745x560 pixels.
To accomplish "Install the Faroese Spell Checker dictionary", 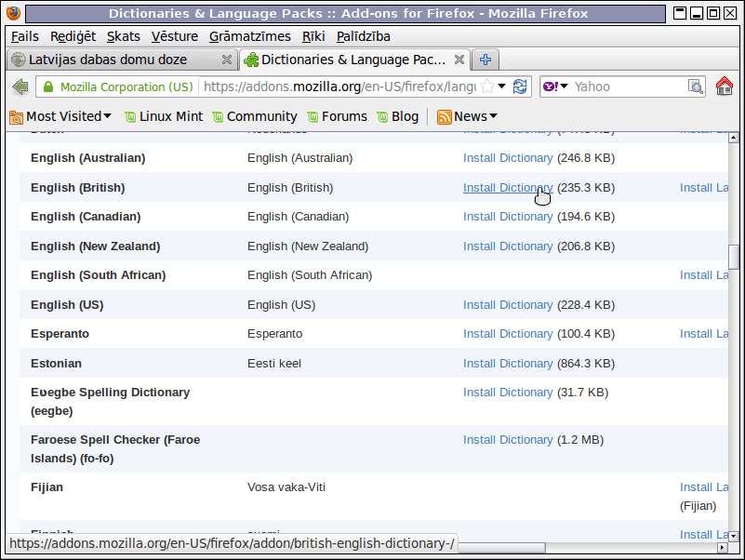I will tap(508, 440).
